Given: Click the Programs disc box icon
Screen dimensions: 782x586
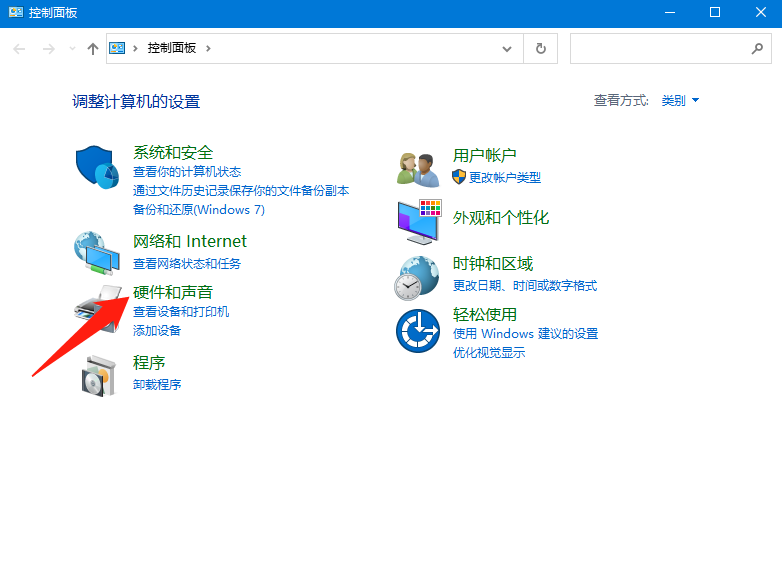Looking at the screenshot, I should (98, 374).
